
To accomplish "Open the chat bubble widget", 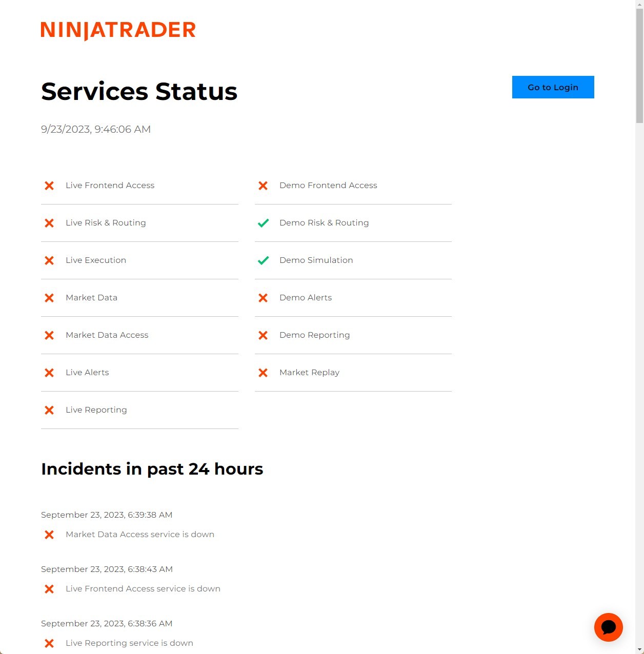I will (x=609, y=627).
